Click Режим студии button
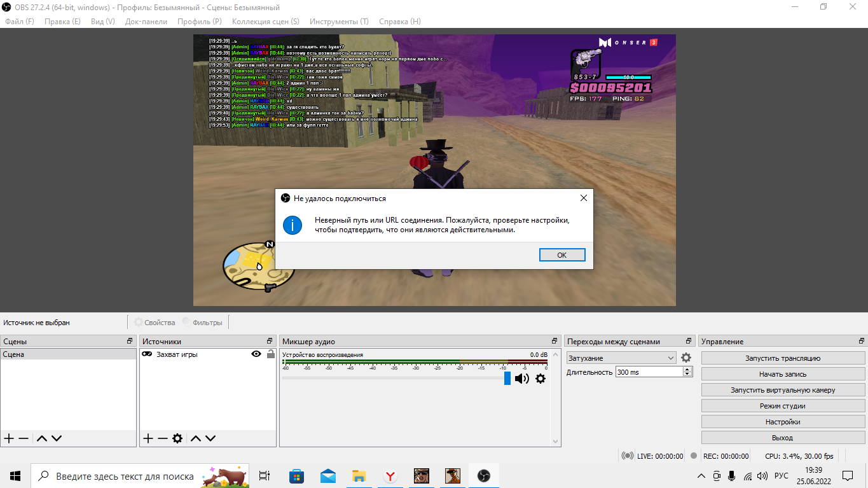The image size is (868, 488). tap(783, 406)
